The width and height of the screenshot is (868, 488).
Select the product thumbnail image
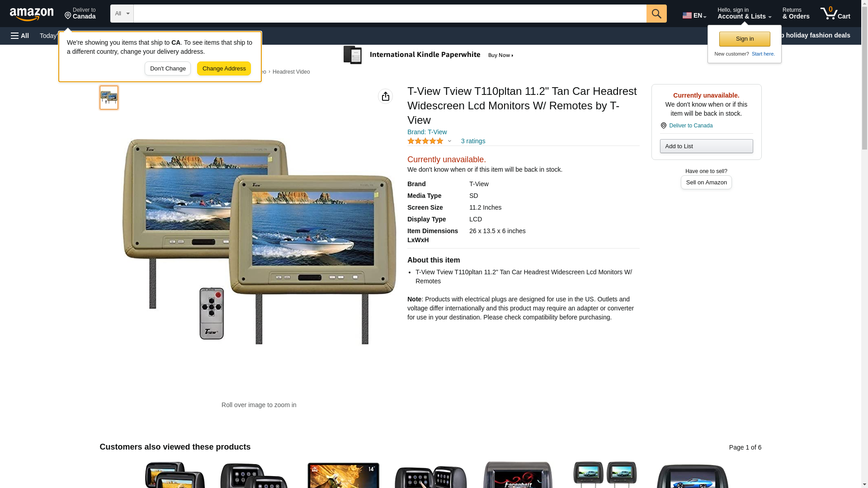tap(109, 98)
